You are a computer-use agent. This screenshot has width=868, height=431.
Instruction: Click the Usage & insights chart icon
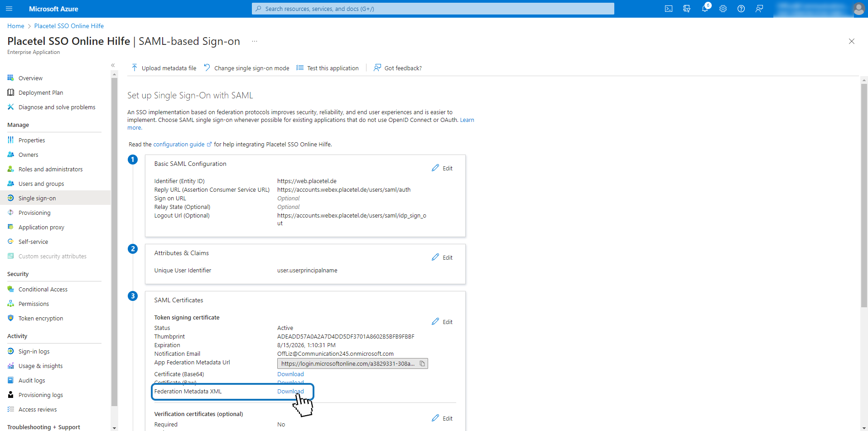click(x=10, y=365)
